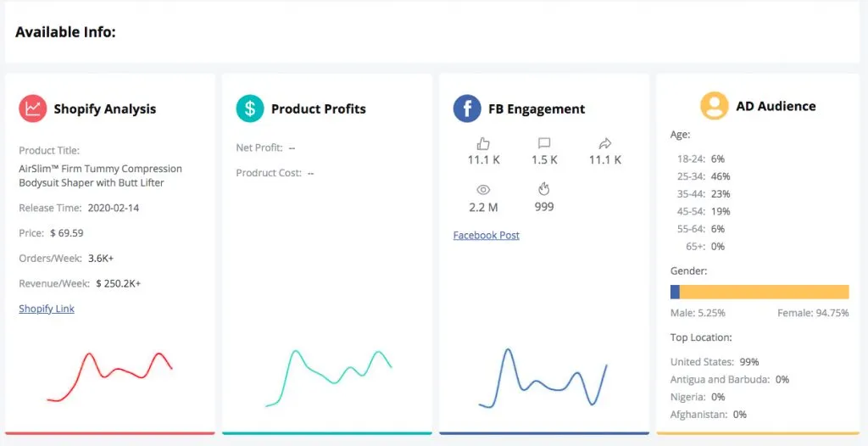This screenshot has height=446, width=868.
Task: Click the eye views icon
Action: pos(484,190)
